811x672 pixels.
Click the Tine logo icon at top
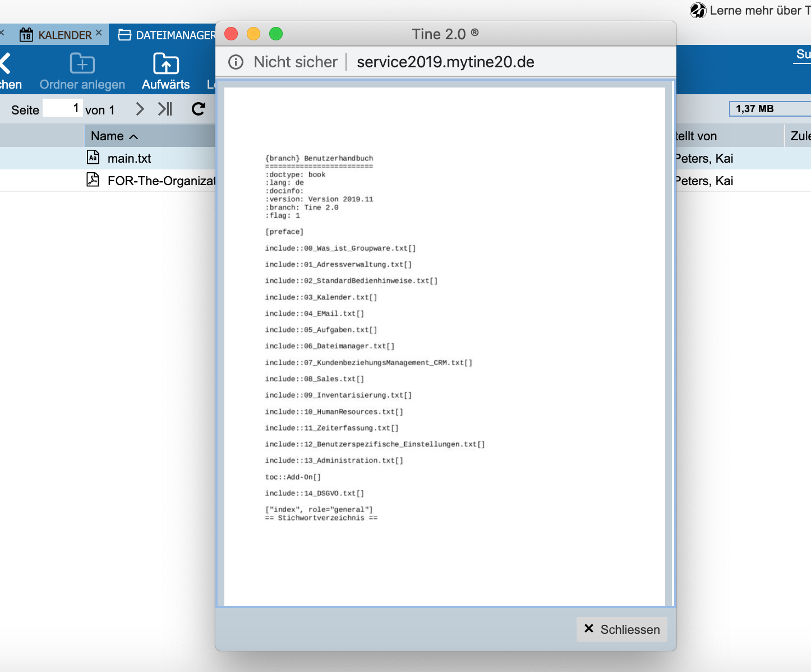coord(698,10)
